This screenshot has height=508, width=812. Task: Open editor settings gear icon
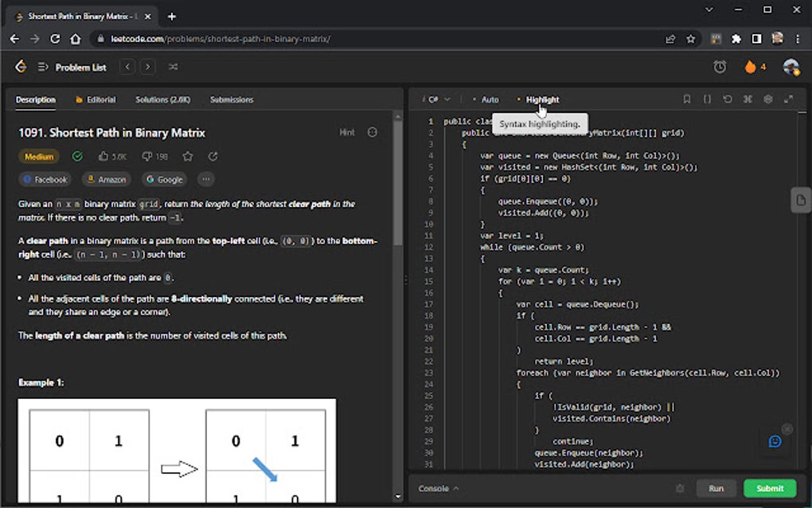[x=768, y=100]
